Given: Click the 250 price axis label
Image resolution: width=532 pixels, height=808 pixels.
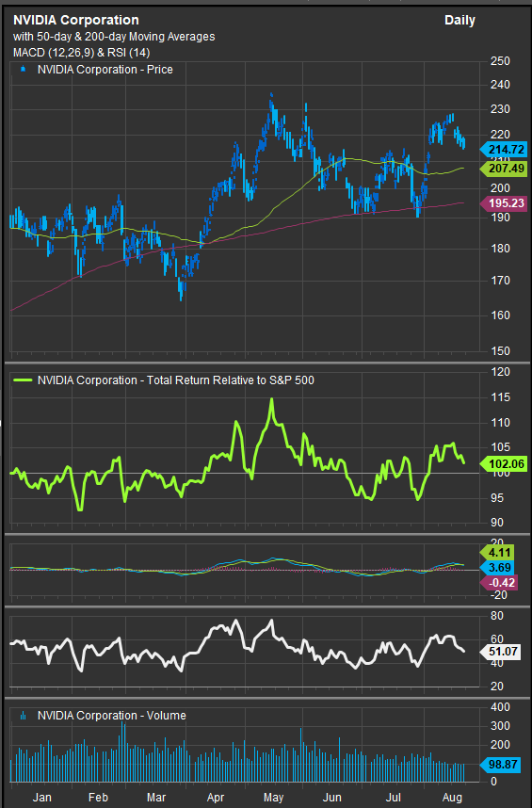Looking at the screenshot, I should tap(500, 61).
